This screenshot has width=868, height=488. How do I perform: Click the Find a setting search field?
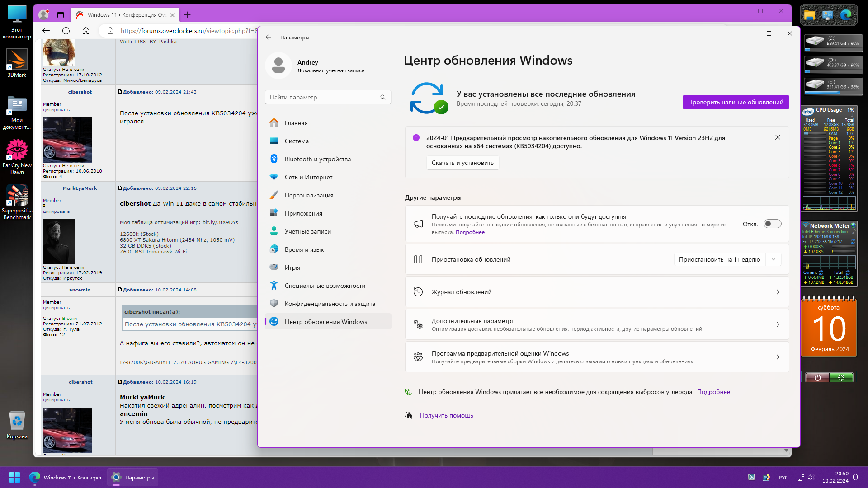coord(323,97)
